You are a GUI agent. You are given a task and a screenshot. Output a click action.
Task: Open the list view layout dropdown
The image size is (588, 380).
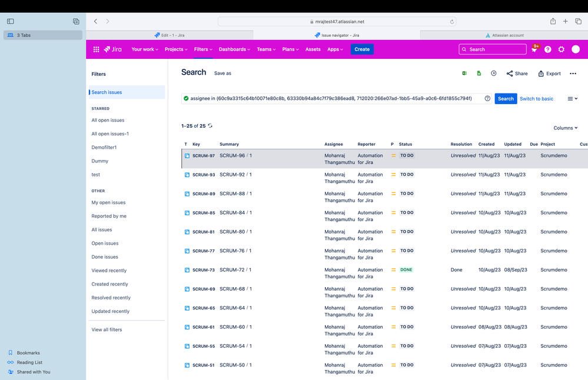pos(572,98)
